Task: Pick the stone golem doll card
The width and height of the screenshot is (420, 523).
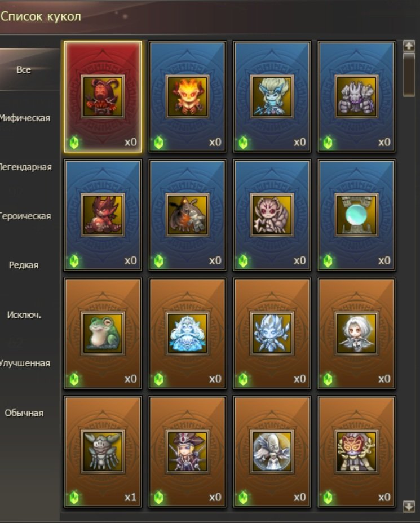Action: click(356, 97)
